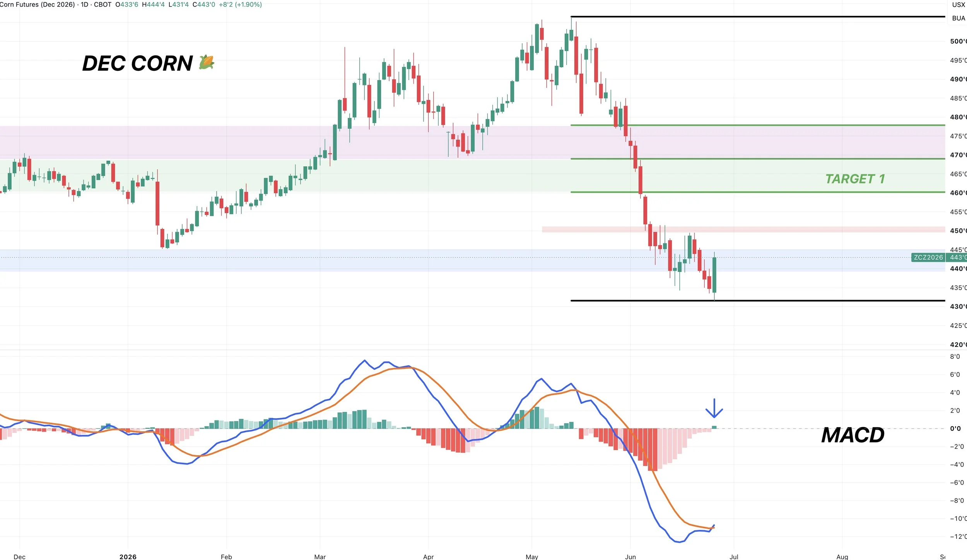Viewport: 967px width, 560px height.
Task: Select the black horizontal line above 500
Action: pos(758,17)
